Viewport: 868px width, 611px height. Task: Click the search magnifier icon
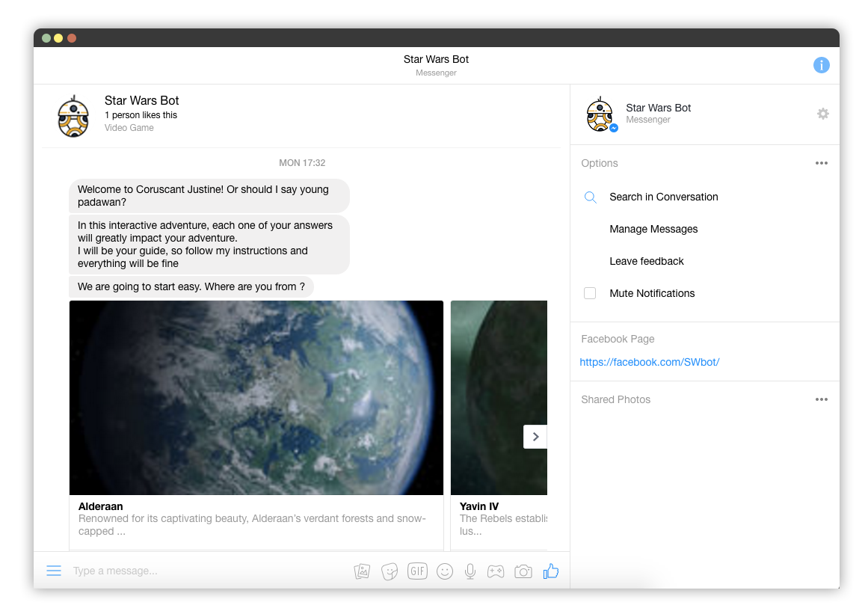pyautogui.click(x=590, y=197)
